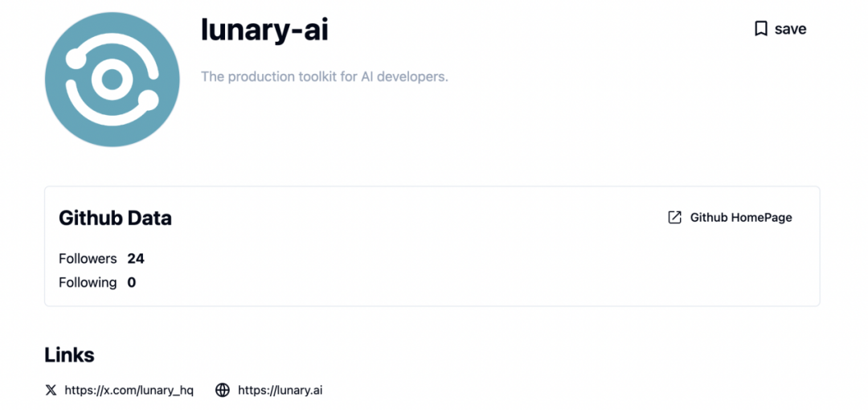Click the Github Data heading
The width and height of the screenshot is (868, 410).
[x=115, y=218]
